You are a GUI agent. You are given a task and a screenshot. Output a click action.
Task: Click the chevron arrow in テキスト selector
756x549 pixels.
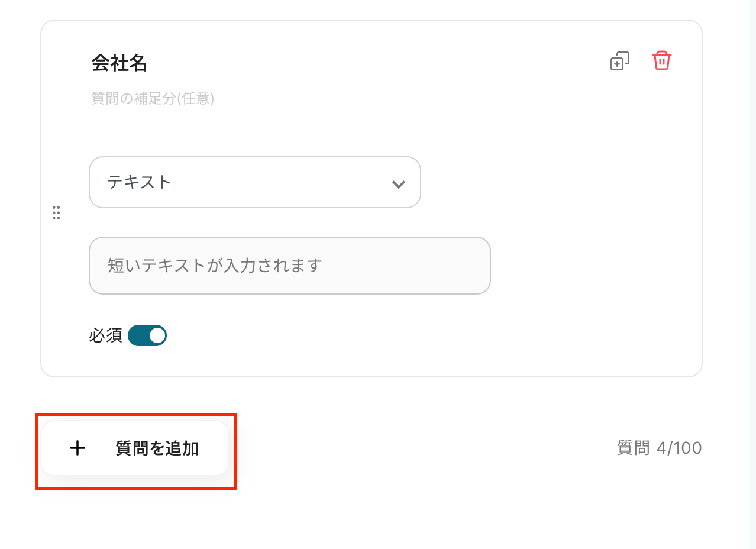(398, 184)
